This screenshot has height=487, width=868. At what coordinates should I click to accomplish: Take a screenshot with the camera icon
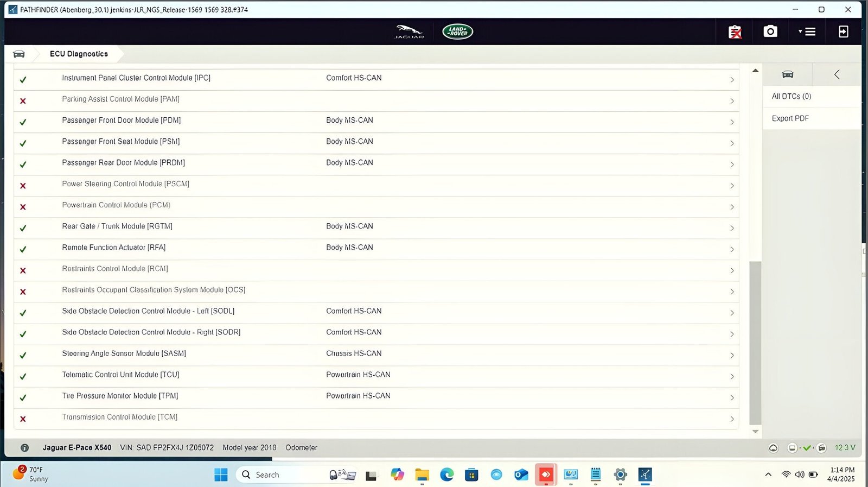click(770, 31)
